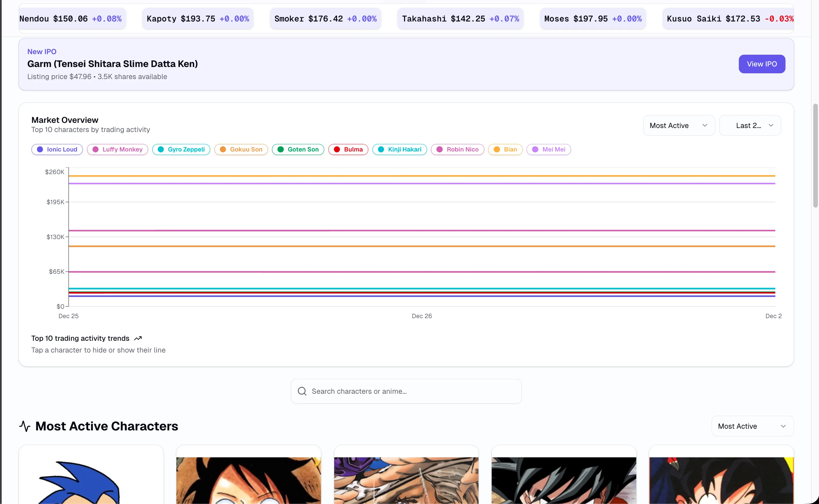Hide Luffy Monkey's line on the chart
The image size is (819, 504).
pos(117,149)
